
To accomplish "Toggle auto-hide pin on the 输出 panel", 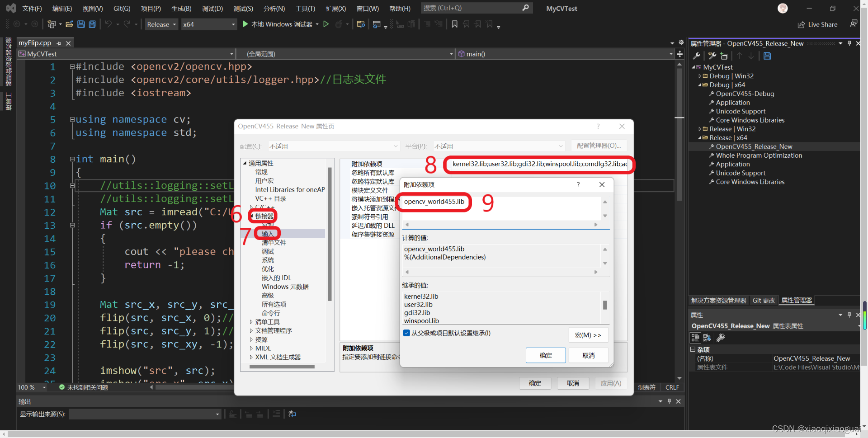I will (x=669, y=401).
